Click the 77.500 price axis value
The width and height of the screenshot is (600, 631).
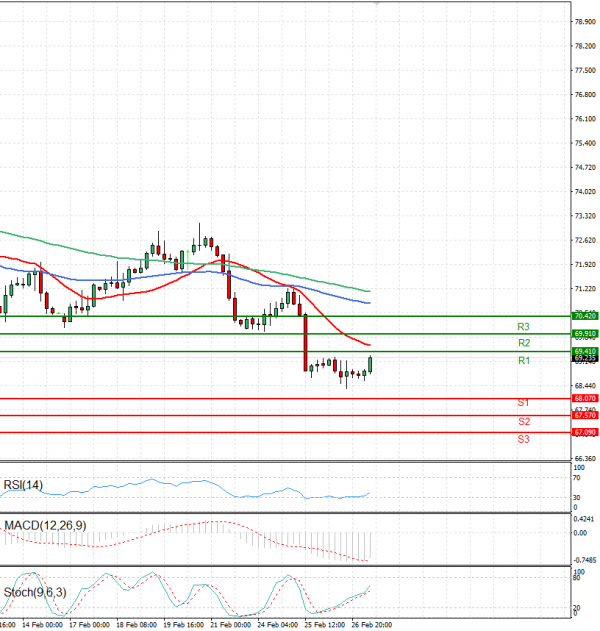point(585,70)
